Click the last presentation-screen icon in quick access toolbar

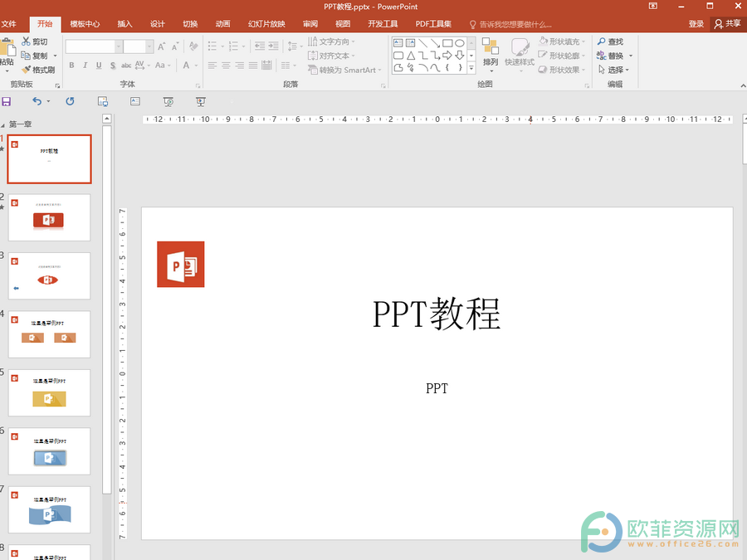click(x=201, y=101)
